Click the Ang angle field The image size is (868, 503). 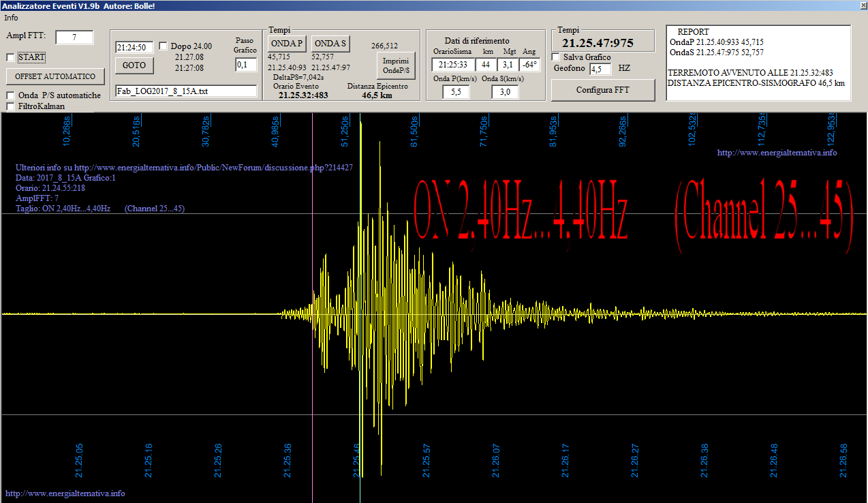point(529,65)
